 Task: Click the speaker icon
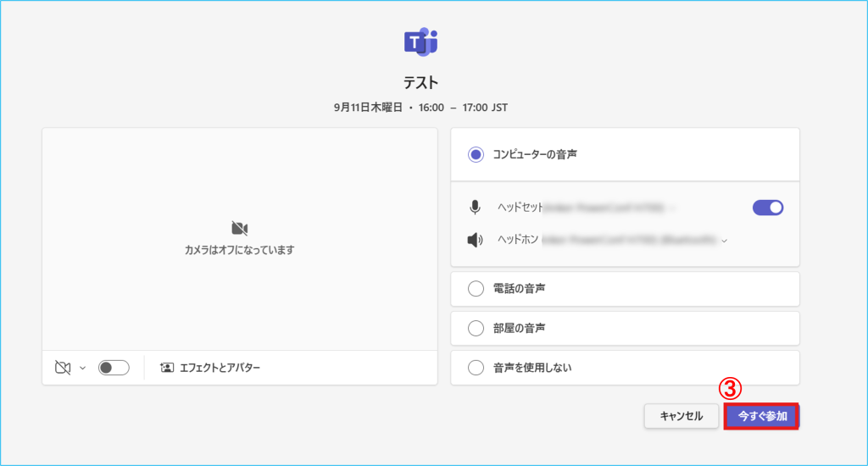(x=475, y=240)
